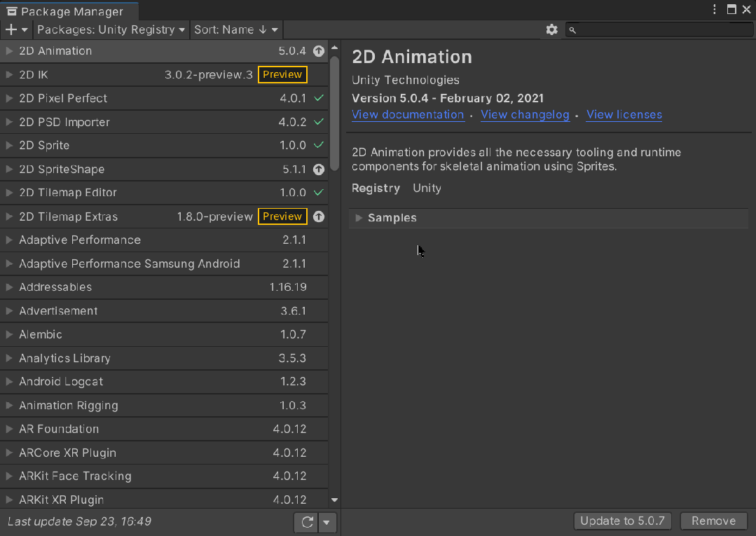Image resolution: width=756 pixels, height=536 pixels.
Task: Open the Packages: Unity Registry dropdown
Action: [x=111, y=30]
